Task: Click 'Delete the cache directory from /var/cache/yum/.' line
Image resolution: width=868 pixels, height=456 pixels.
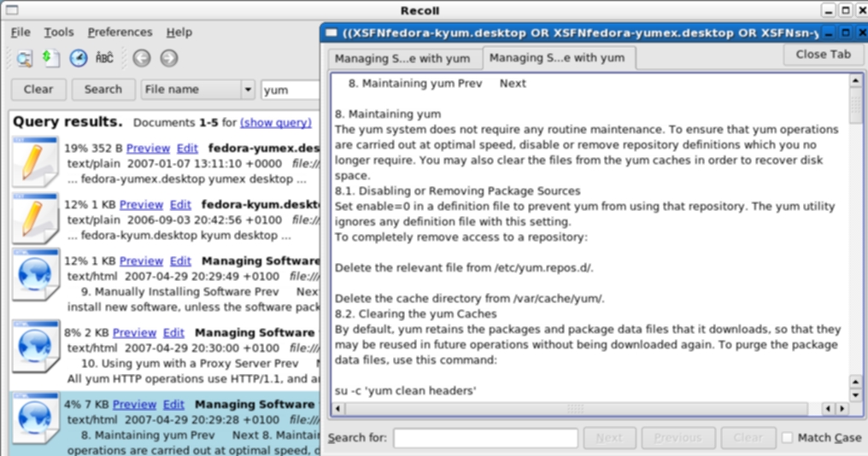Action: tap(469, 299)
